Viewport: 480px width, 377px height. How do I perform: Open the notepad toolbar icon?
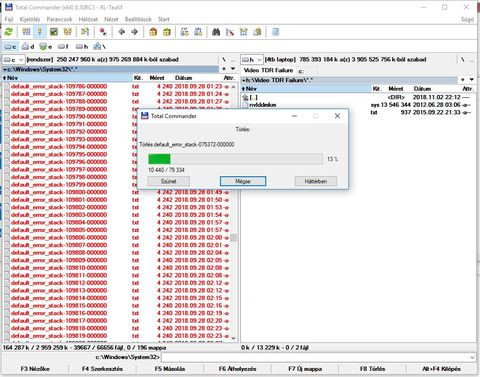click(275, 32)
